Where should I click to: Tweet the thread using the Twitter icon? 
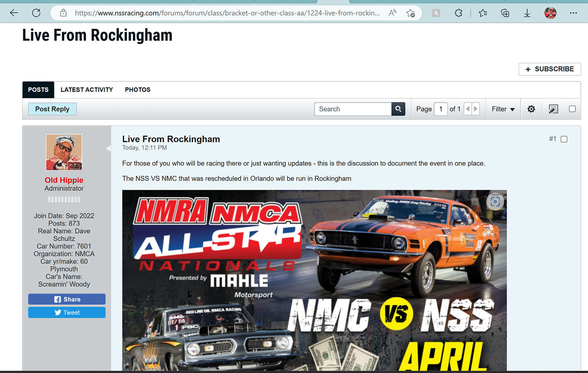tap(57, 312)
